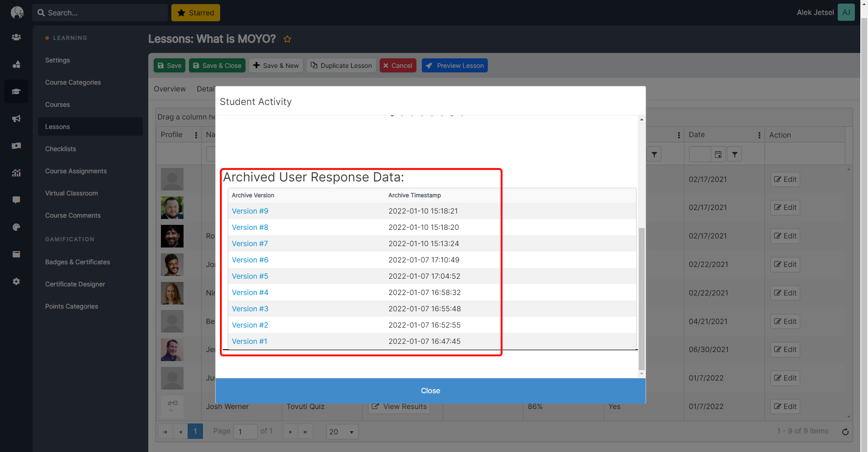Open the chat bubble sidebar icon
Screen dimensions: 868x452
point(16,200)
